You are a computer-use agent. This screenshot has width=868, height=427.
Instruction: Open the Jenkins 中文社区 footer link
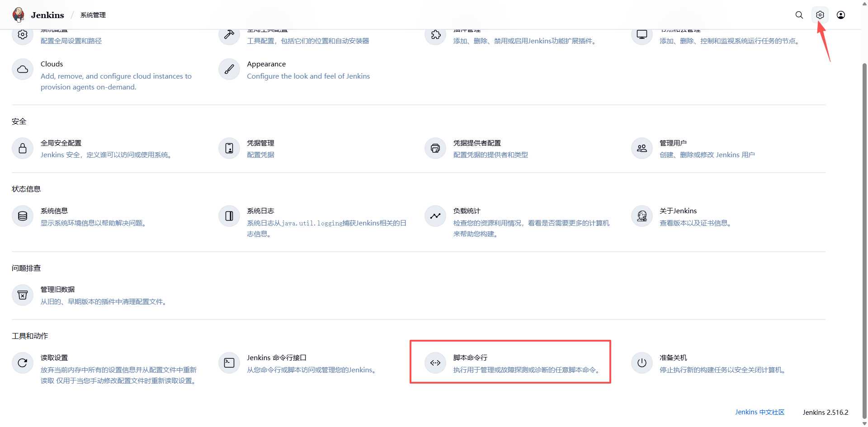click(x=759, y=412)
